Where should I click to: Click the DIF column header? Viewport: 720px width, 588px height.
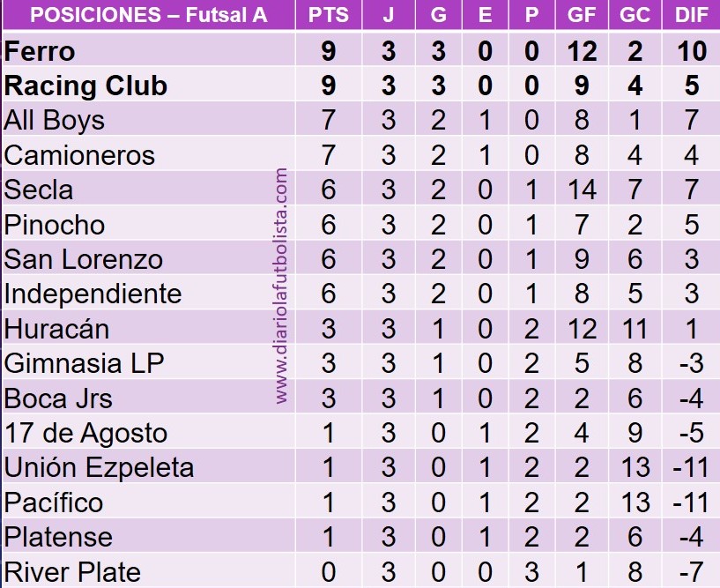coord(691,15)
